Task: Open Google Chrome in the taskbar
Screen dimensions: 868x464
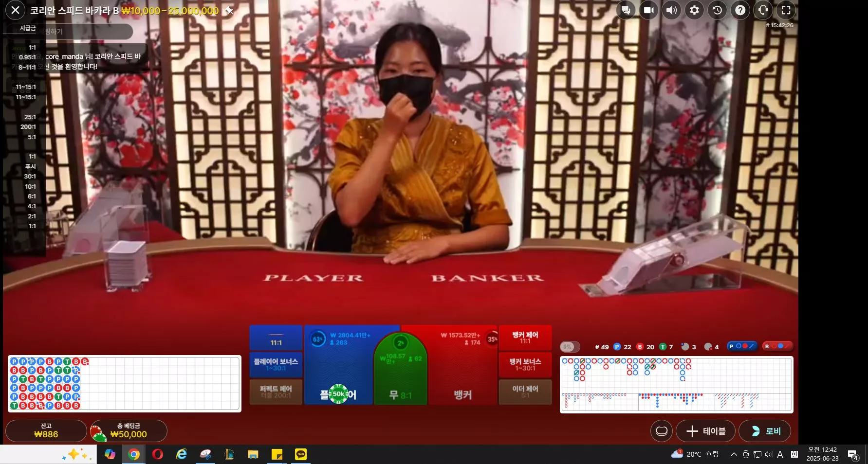Action: (133, 454)
